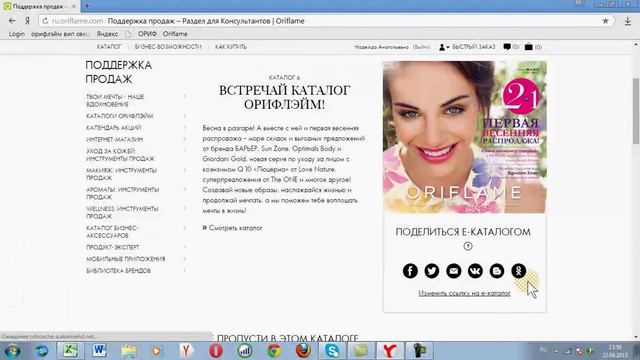Expand Каталоги Орифлэйм arrow

pos(184,116)
